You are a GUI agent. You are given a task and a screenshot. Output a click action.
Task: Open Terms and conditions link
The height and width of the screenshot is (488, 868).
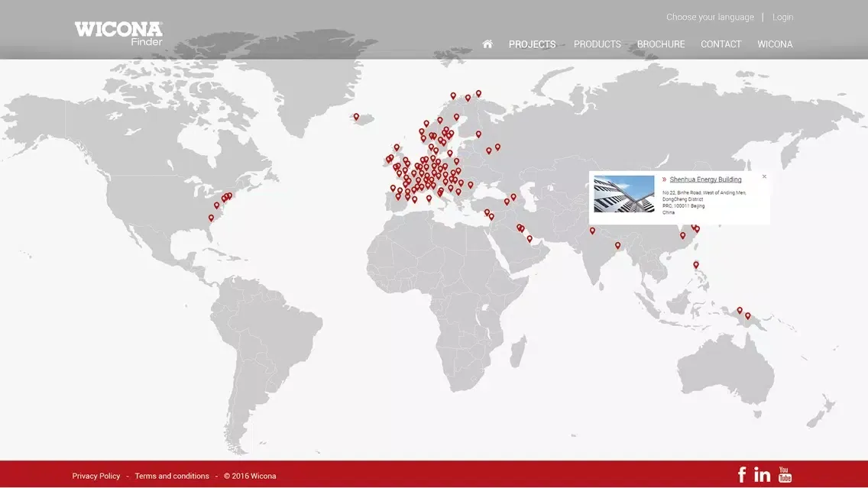(x=172, y=476)
